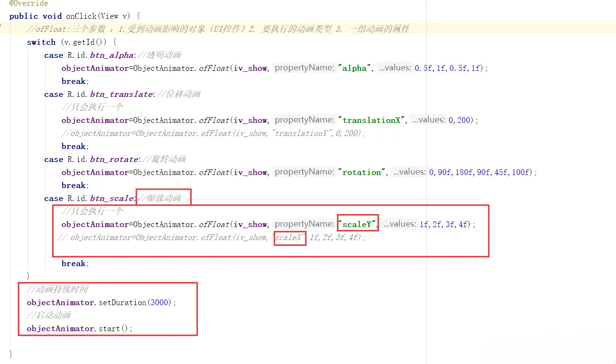
Task: Click the 旋转动画 comment
Action: 165,160
